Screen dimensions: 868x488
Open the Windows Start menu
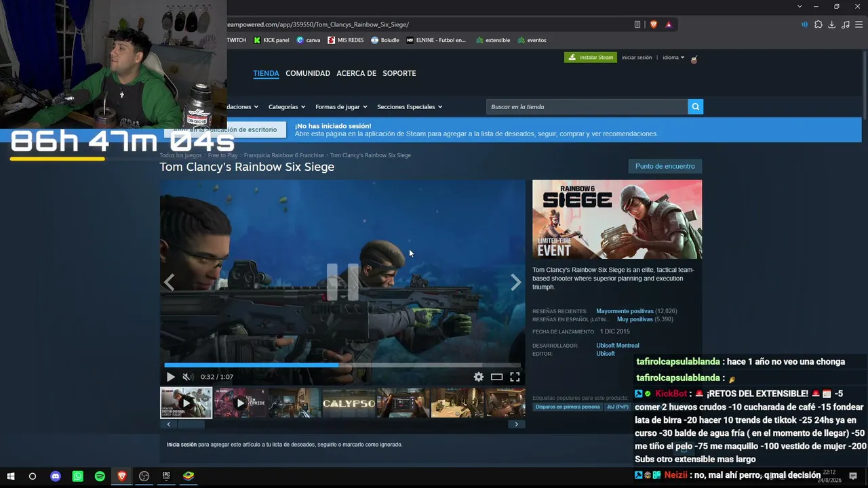coord(11,476)
